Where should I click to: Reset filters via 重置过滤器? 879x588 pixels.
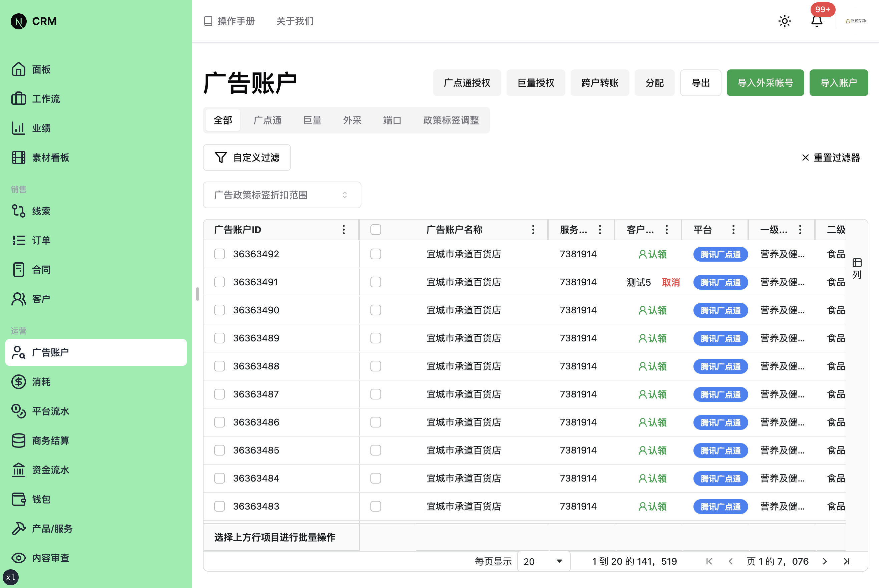pyautogui.click(x=830, y=158)
